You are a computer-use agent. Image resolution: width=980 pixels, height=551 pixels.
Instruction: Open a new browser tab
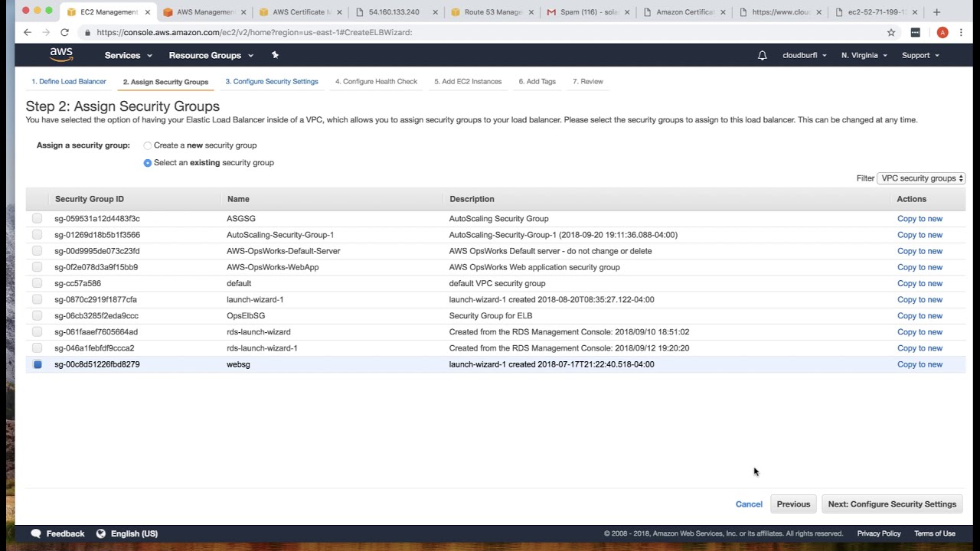click(x=936, y=12)
